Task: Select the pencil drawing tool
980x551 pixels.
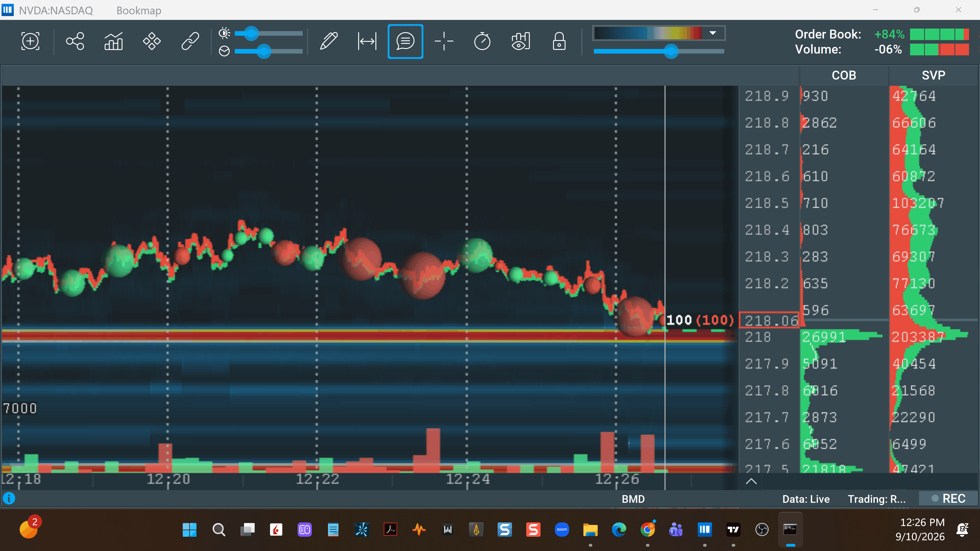Action: click(329, 41)
